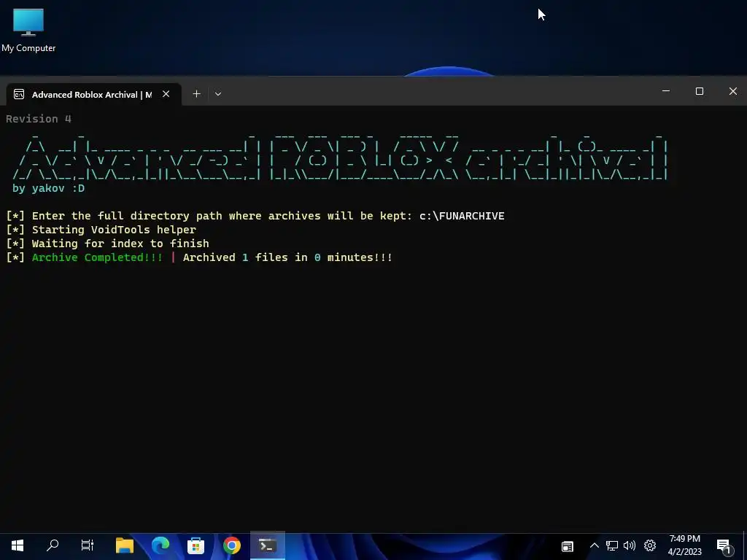This screenshot has height=560, width=747.
Task: Select the Advanced Roblox Archival terminal tab
Action: [x=93, y=94]
